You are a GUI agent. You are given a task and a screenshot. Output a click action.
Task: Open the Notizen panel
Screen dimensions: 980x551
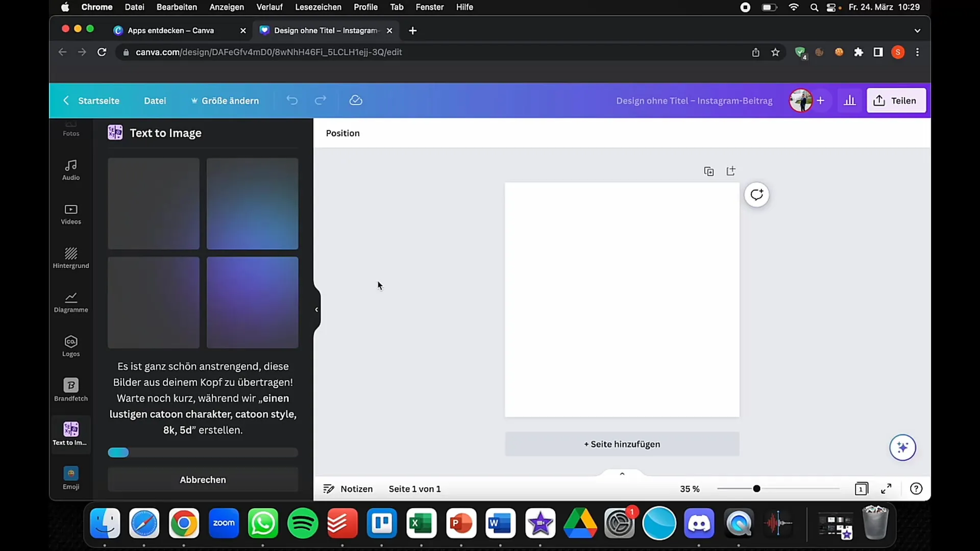point(348,489)
